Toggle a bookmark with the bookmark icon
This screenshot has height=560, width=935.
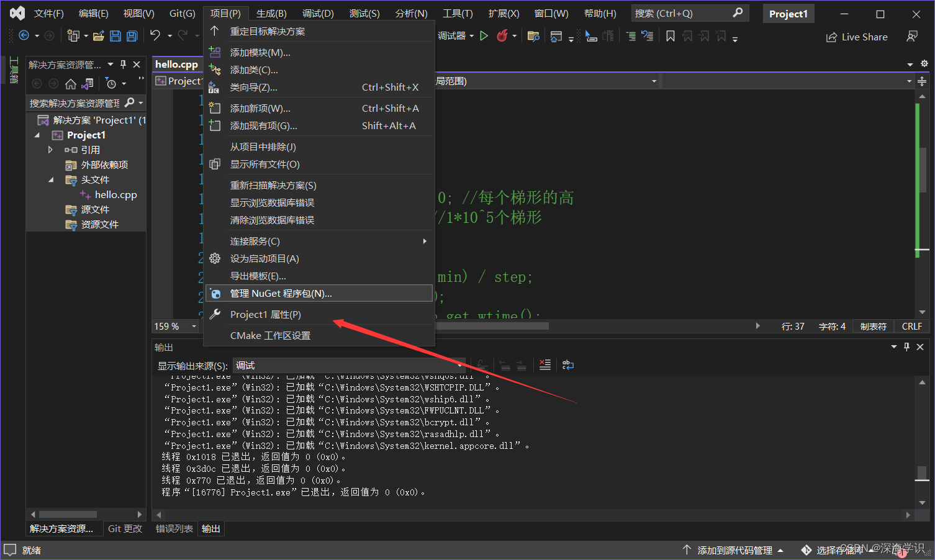tap(671, 35)
